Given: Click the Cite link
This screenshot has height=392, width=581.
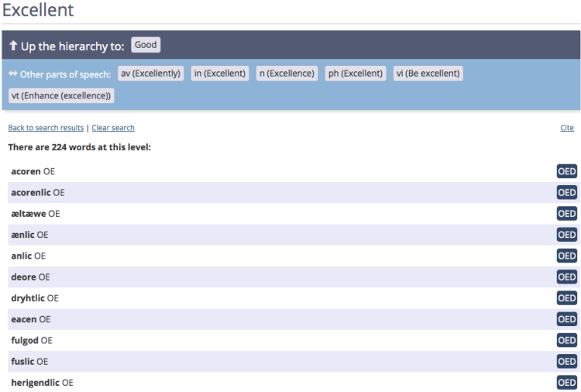Looking at the screenshot, I should click(566, 128).
